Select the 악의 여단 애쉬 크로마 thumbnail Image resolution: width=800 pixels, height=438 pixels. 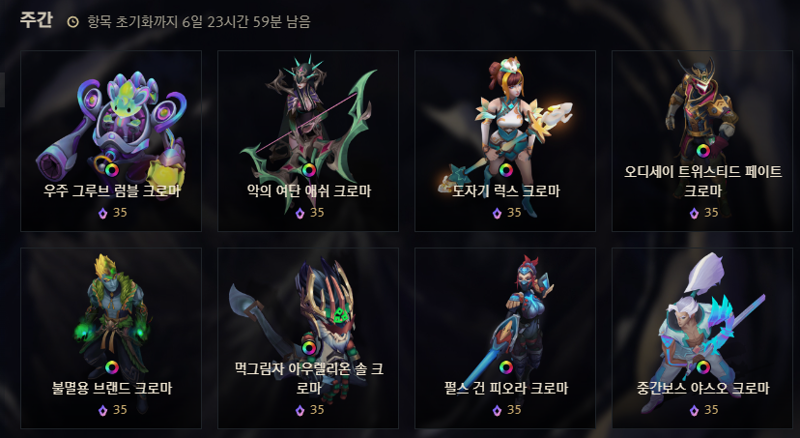pyautogui.click(x=308, y=141)
